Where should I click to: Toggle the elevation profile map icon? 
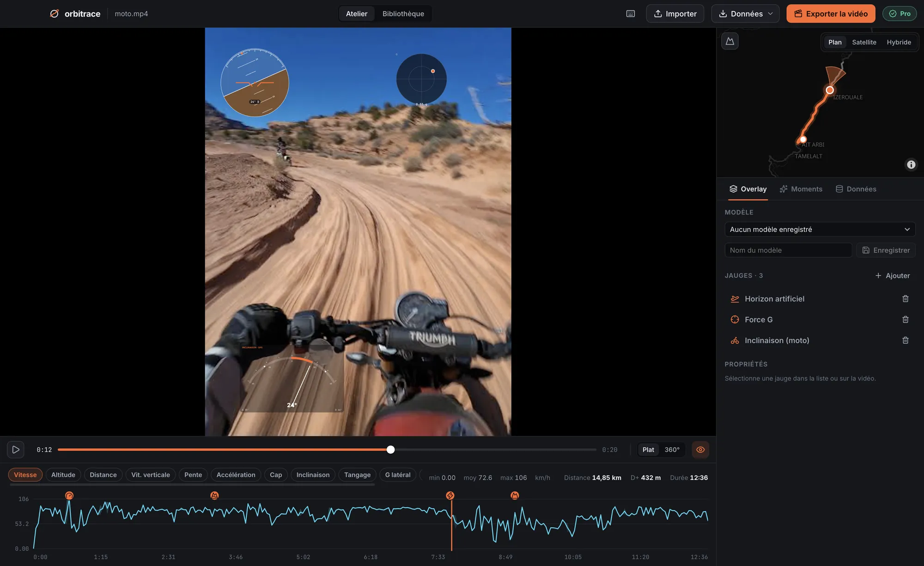tap(730, 41)
